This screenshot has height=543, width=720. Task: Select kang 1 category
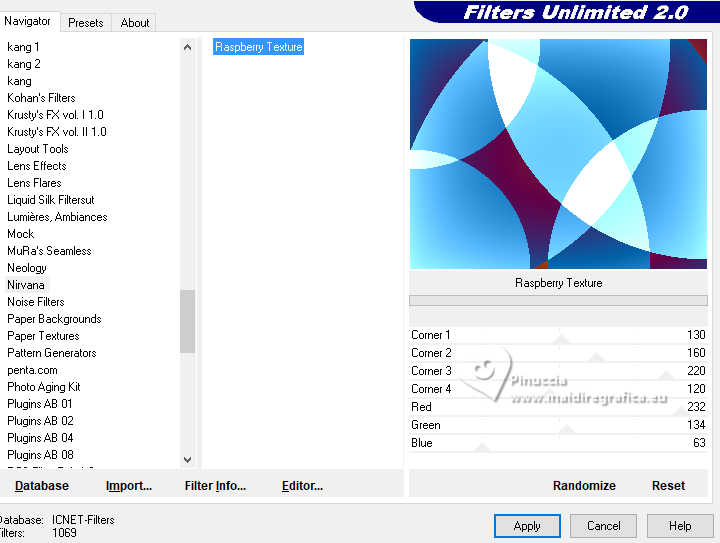point(23,47)
